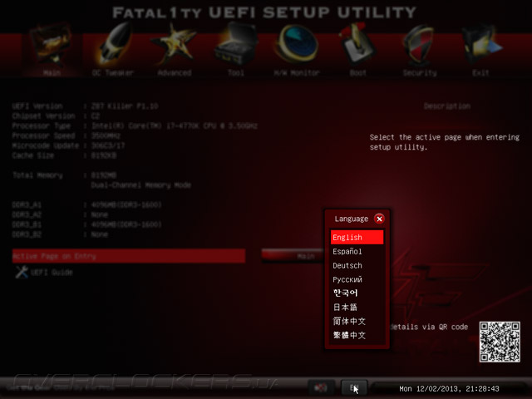Open the Main tab icon
532x399 pixels.
pos(52,44)
